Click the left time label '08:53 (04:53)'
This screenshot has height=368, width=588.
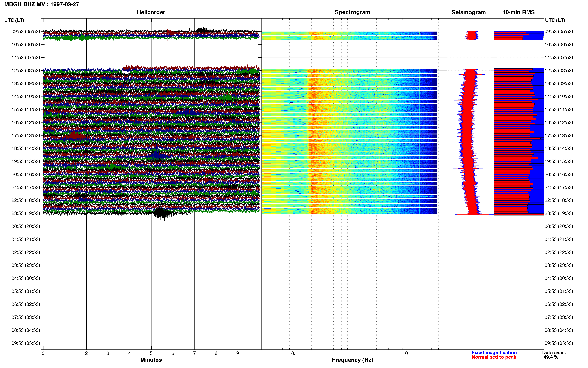pyautogui.click(x=26, y=330)
